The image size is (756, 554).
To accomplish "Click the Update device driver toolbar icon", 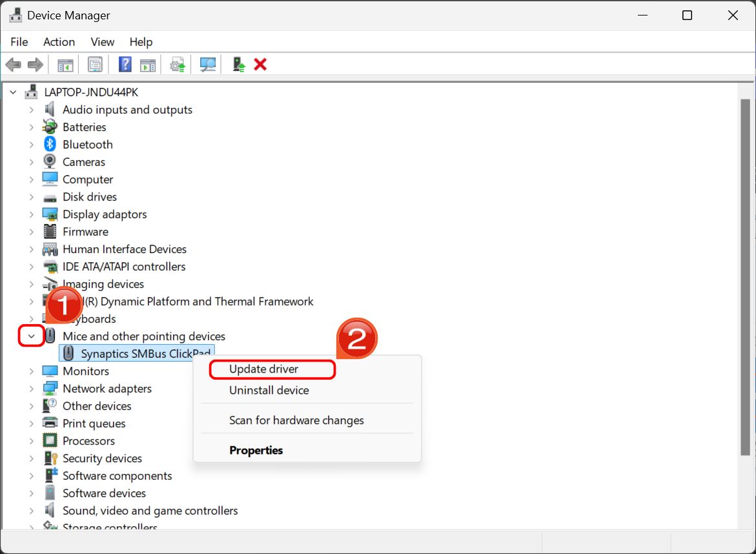I will coord(178,65).
